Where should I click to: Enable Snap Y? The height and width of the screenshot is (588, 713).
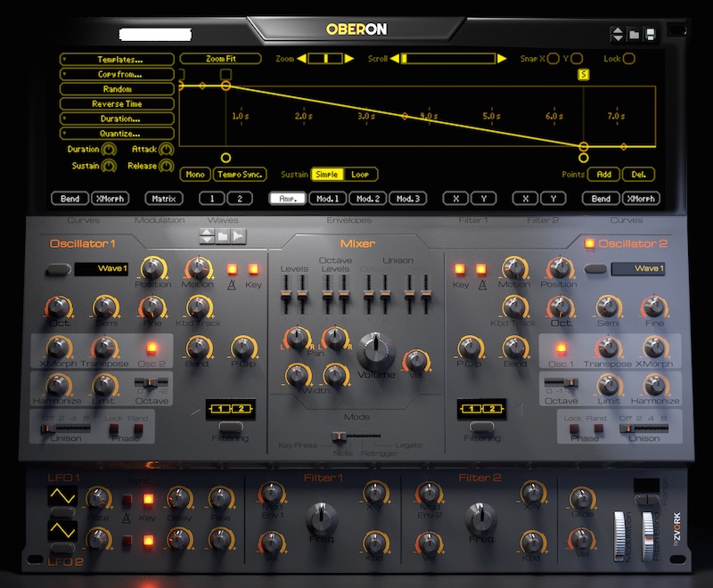(577, 59)
